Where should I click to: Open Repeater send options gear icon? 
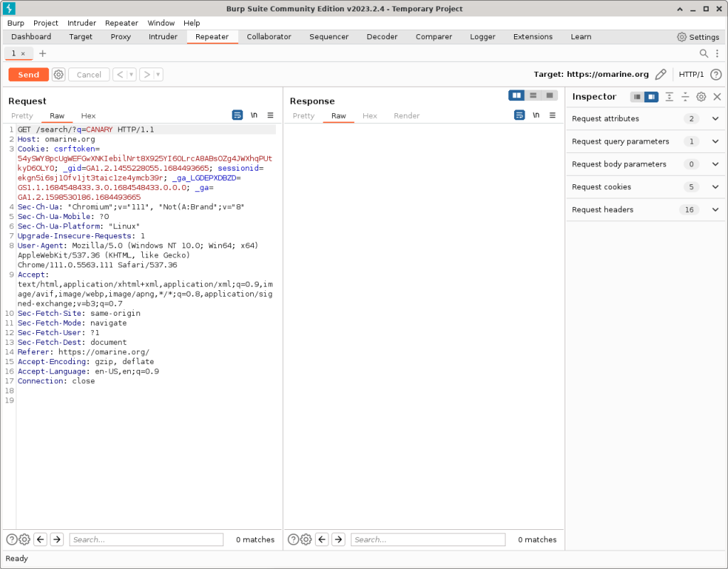(58, 75)
